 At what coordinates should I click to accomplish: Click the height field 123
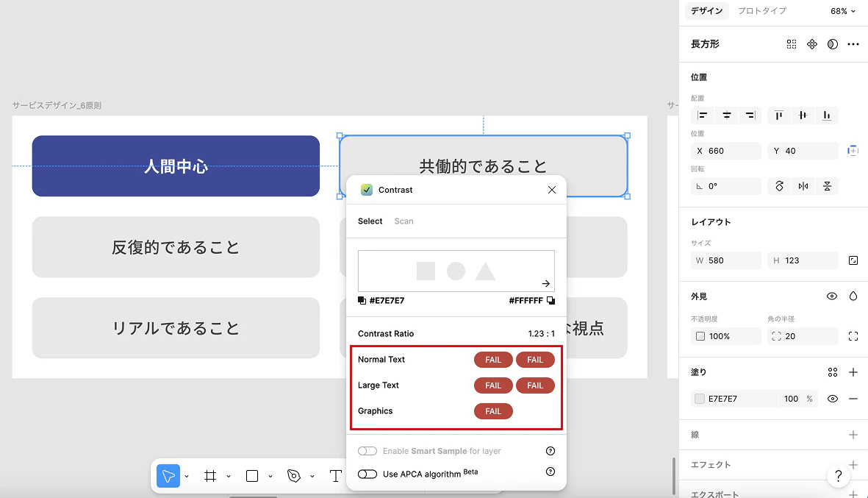pos(803,260)
